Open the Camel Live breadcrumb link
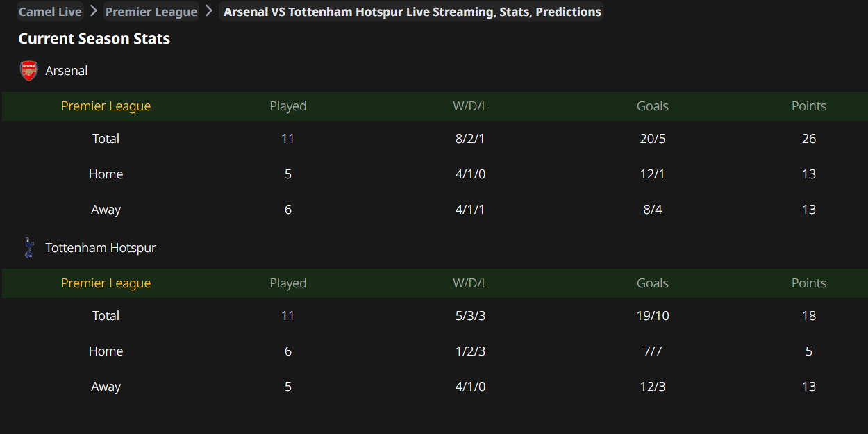 tap(50, 12)
